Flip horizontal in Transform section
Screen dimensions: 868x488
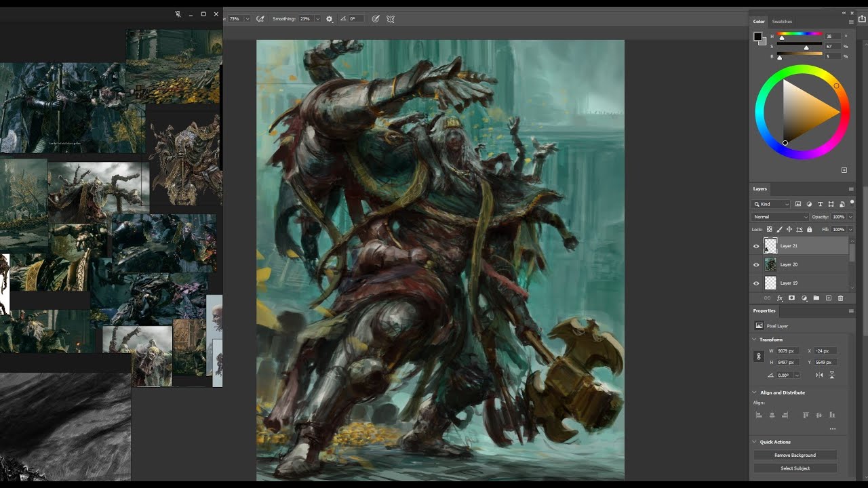(x=819, y=375)
